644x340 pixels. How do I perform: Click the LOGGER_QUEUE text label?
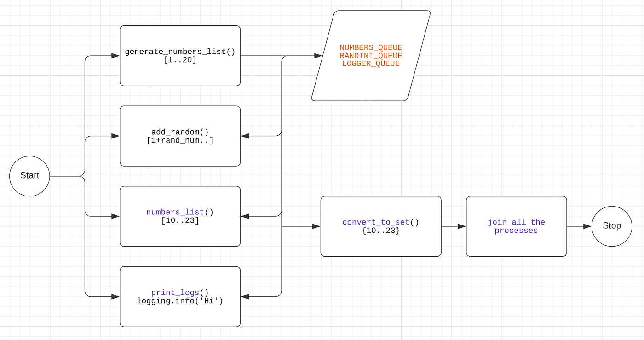tap(371, 63)
